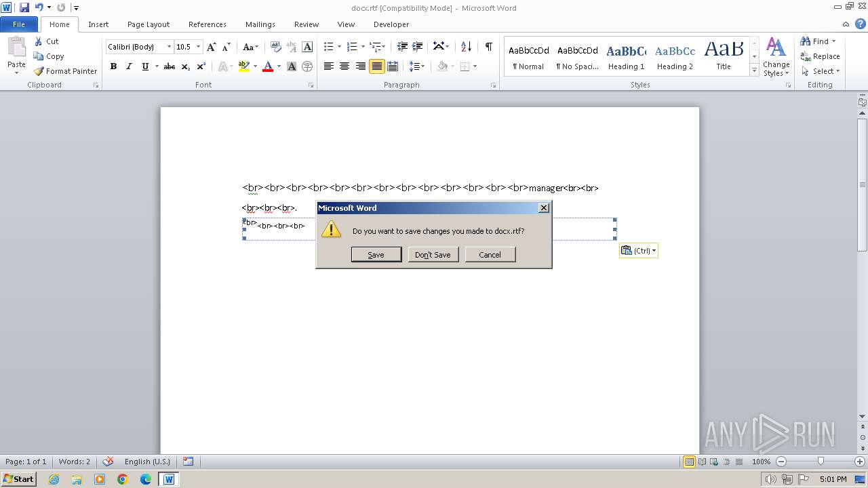
Task: Click the vertical scrollbar
Action: click(862, 184)
